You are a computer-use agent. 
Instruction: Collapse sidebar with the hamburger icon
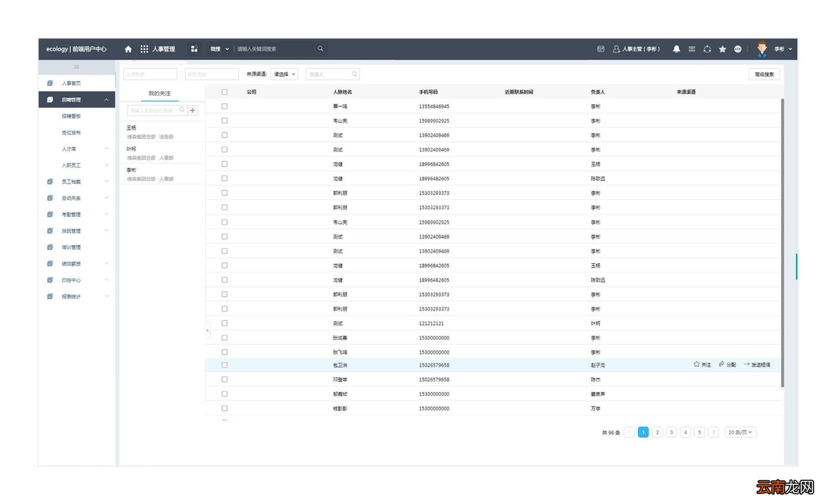77,67
